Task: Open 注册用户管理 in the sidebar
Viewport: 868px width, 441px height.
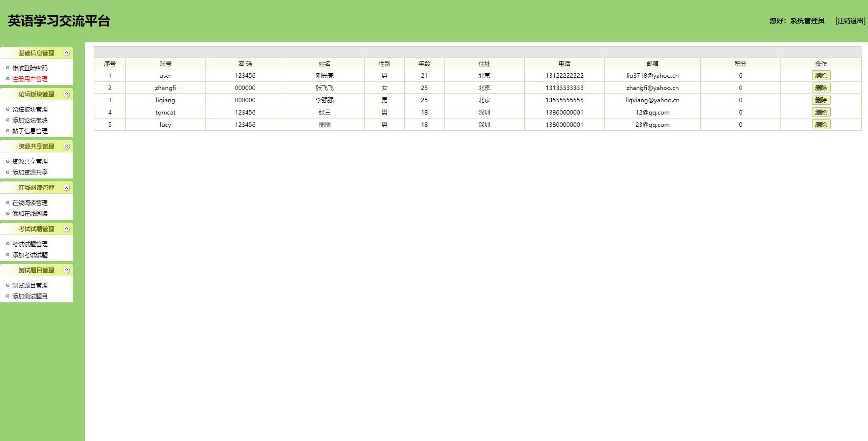Action: (30, 79)
